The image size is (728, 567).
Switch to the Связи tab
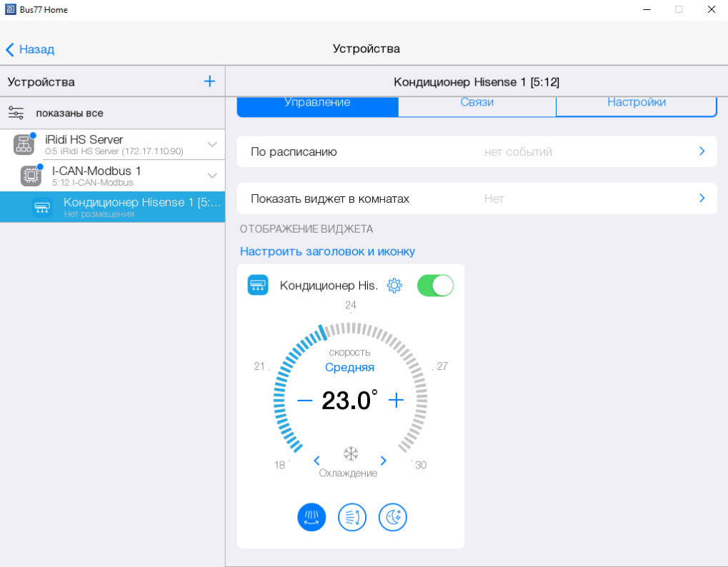(x=477, y=103)
